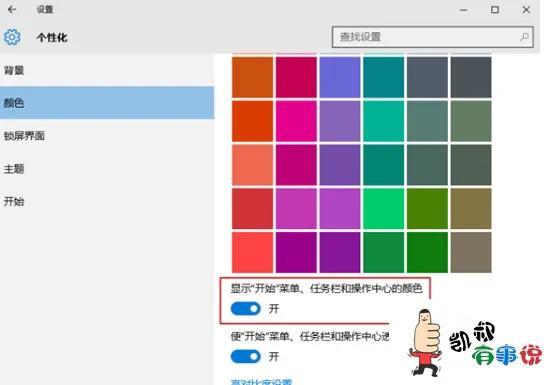Select the taupe gray-brown swatch in bottom row
554x385 pixels.
[x=471, y=252]
